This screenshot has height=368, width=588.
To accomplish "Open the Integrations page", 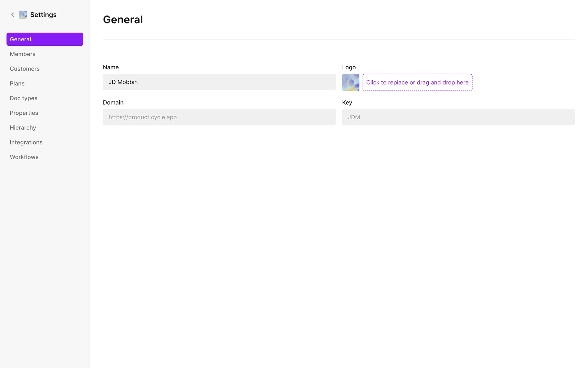I will point(26,142).
